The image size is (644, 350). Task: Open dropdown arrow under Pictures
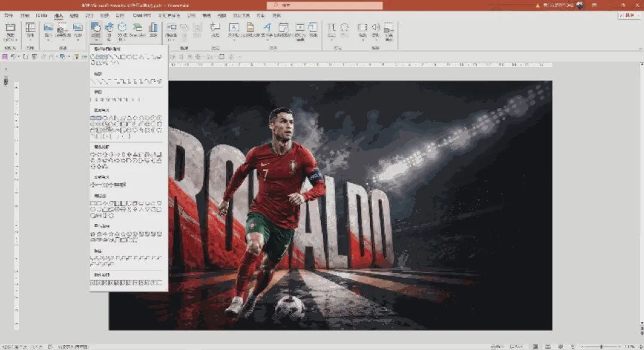[x=48, y=40]
